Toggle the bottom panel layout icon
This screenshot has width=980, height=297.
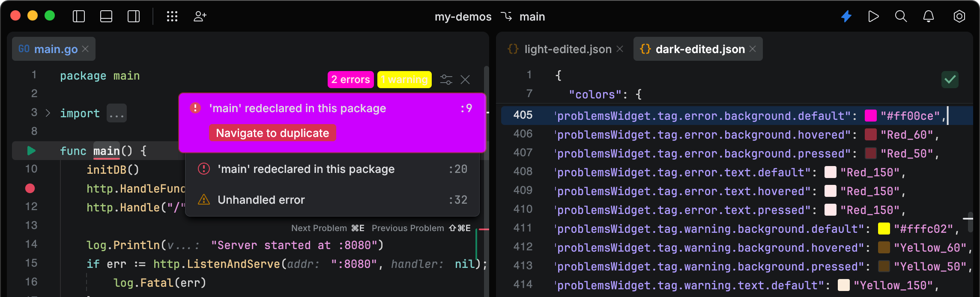pos(106,17)
